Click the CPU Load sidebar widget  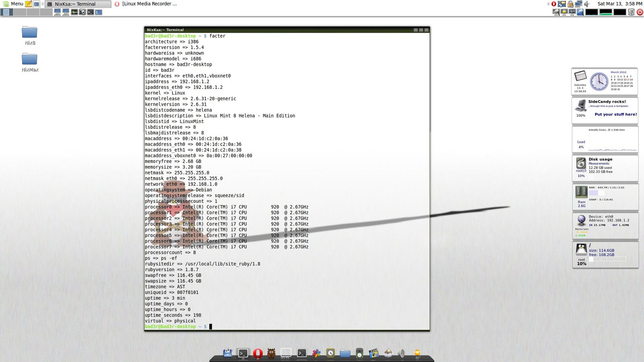605,139
